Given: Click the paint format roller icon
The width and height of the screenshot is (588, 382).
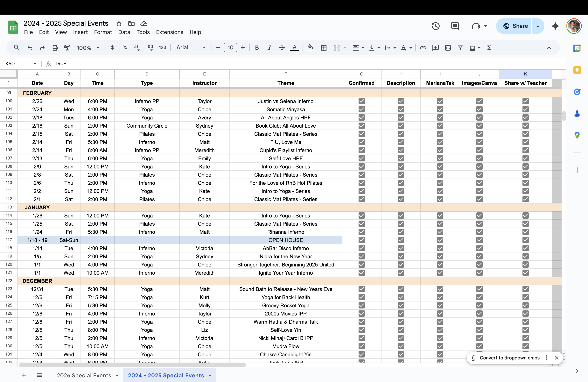Looking at the screenshot, I should click(x=67, y=48).
